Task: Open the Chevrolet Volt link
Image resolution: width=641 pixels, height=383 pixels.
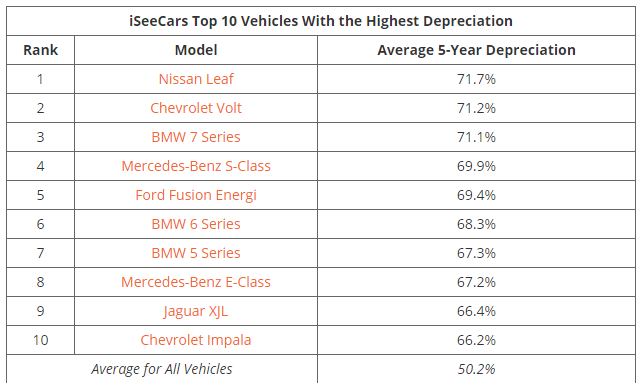Action: [196, 108]
